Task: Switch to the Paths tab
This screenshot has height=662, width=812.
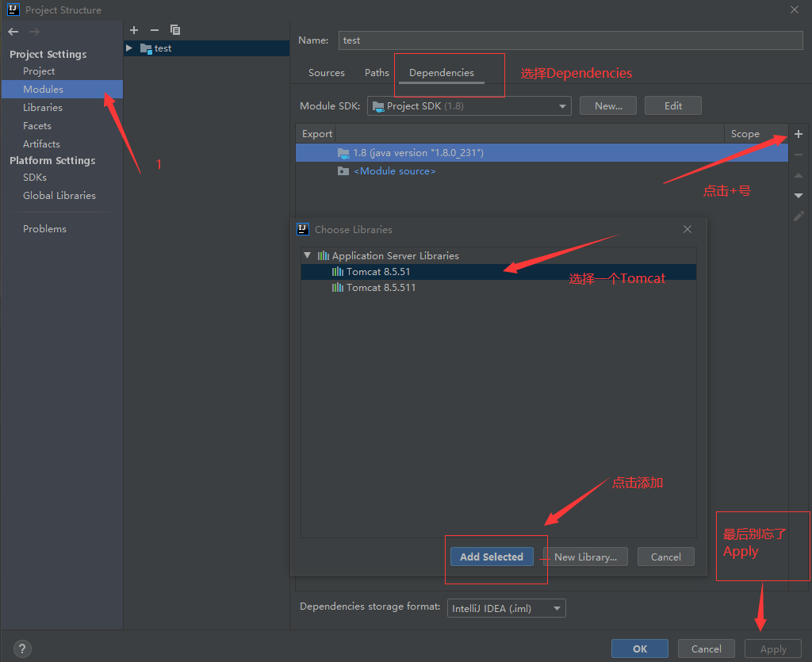Action: point(377,73)
